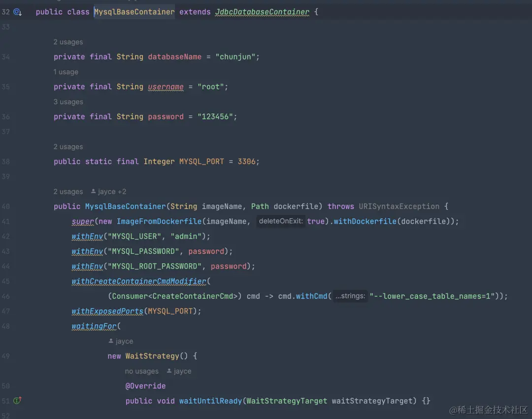This screenshot has height=419, width=532.
Task: Click the ImageFromDockerfile constructor call
Action: pyautogui.click(x=159, y=221)
